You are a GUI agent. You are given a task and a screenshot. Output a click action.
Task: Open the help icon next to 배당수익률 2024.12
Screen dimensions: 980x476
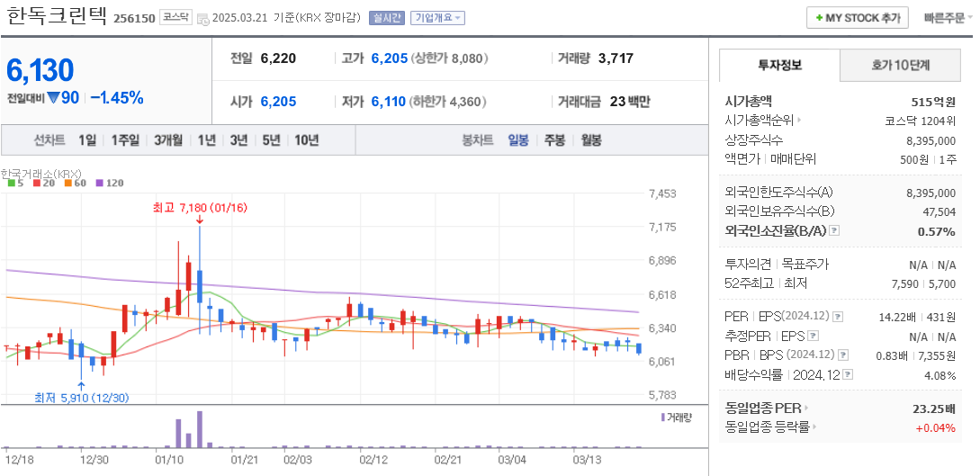pyautogui.click(x=848, y=375)
